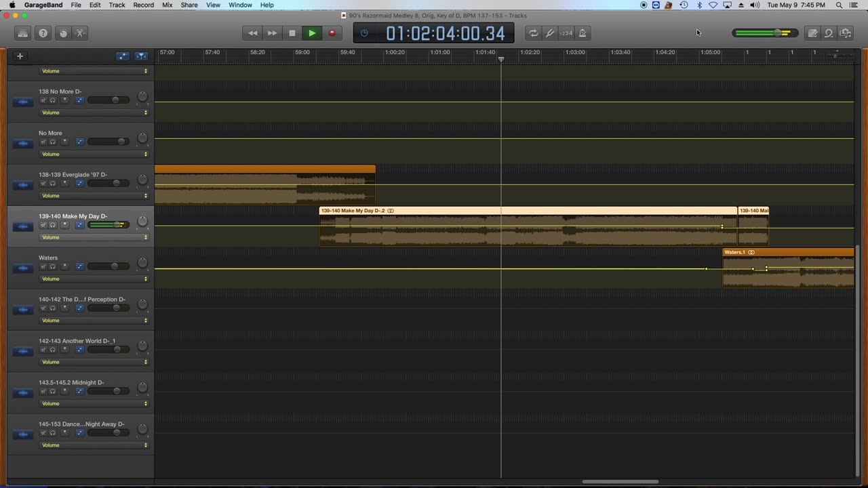Solo the 139-140 Make My Day D- track

(53, 225)
